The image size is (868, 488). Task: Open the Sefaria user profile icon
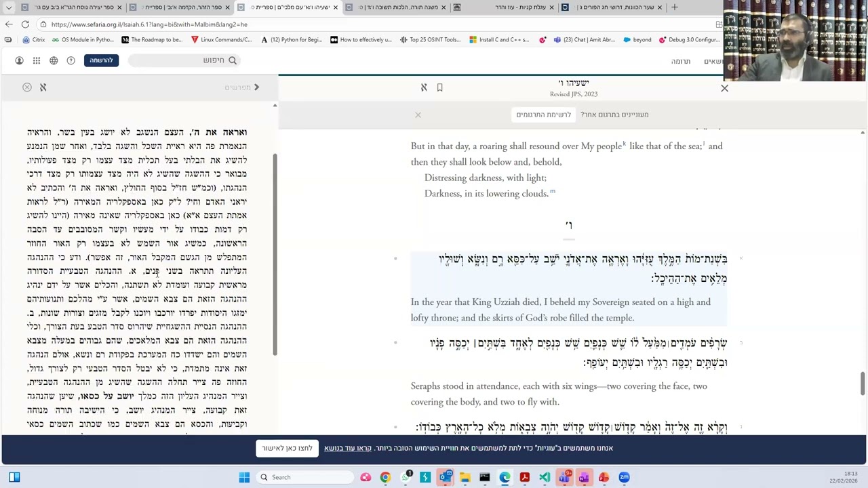tap(19, 60)
